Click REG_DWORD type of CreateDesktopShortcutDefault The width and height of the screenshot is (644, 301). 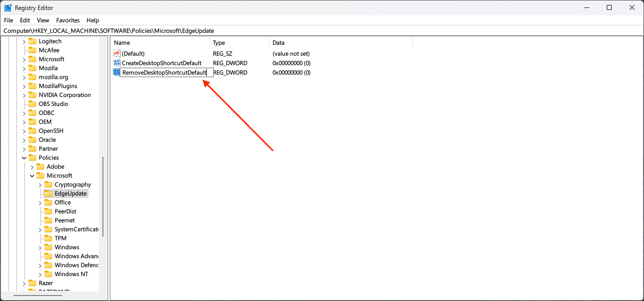pos(230,63)
